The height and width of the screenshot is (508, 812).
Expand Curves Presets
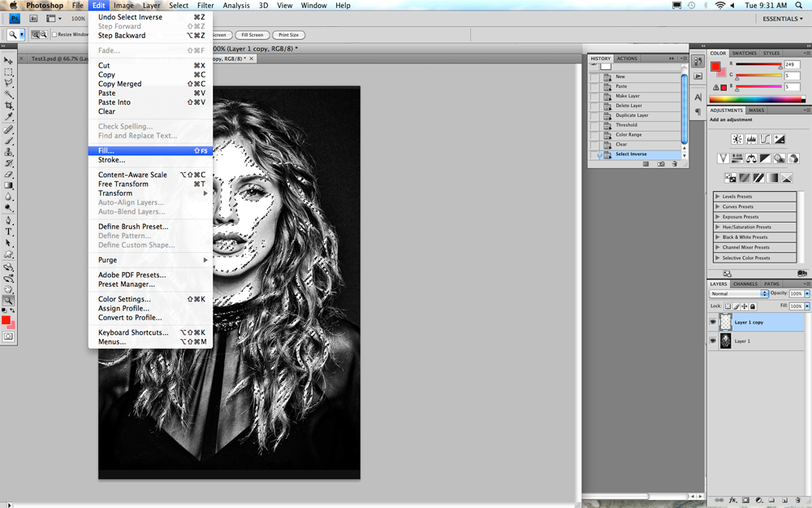coord(717,206)
